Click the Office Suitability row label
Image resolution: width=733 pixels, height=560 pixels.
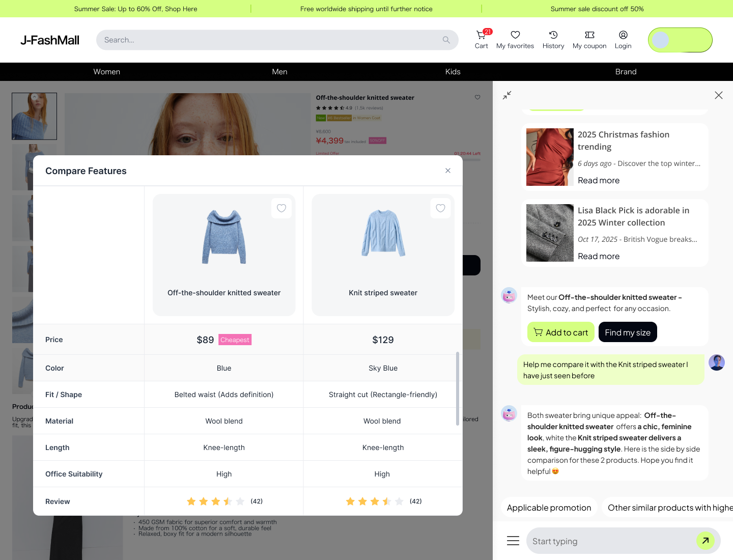click(x=74, y=474)
